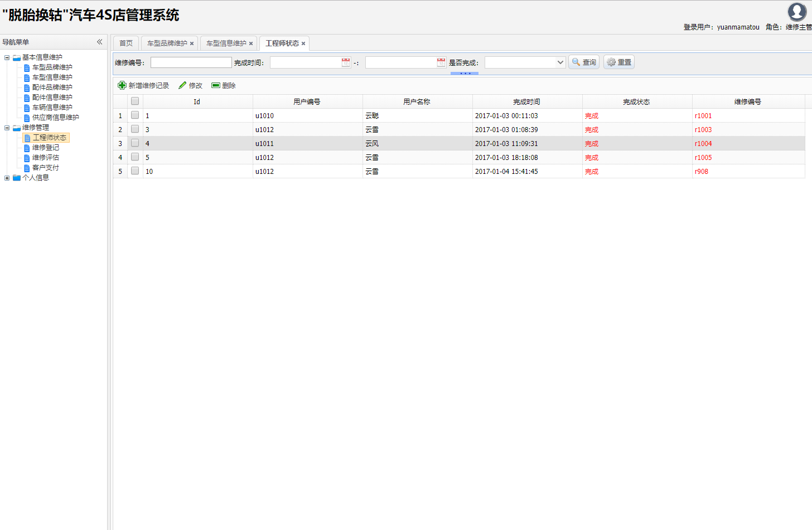Image resolution: width=812 pixels, height=530 pixels.
Task: Switch to the 首页 tab
Action: coord(126,43)
